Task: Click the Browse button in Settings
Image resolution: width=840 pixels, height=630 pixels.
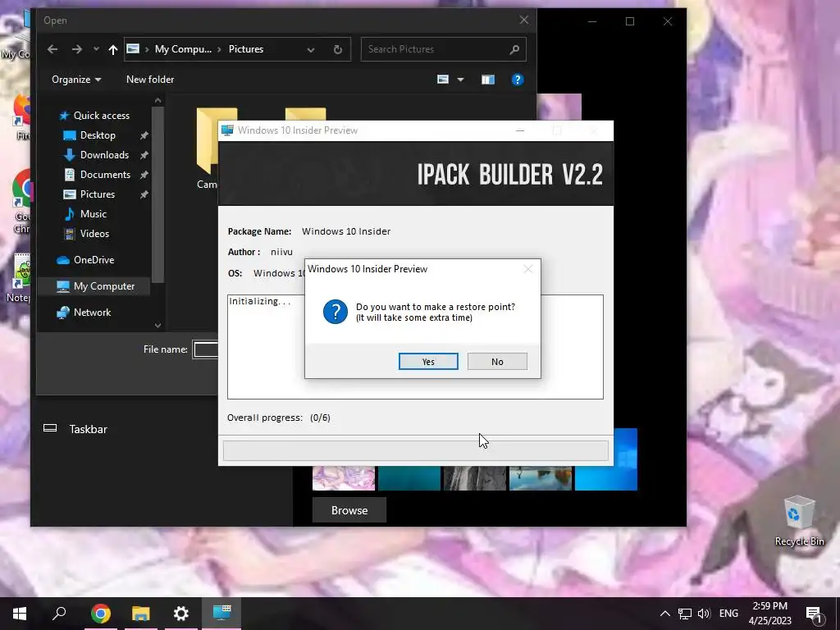Action: [349, 510]
